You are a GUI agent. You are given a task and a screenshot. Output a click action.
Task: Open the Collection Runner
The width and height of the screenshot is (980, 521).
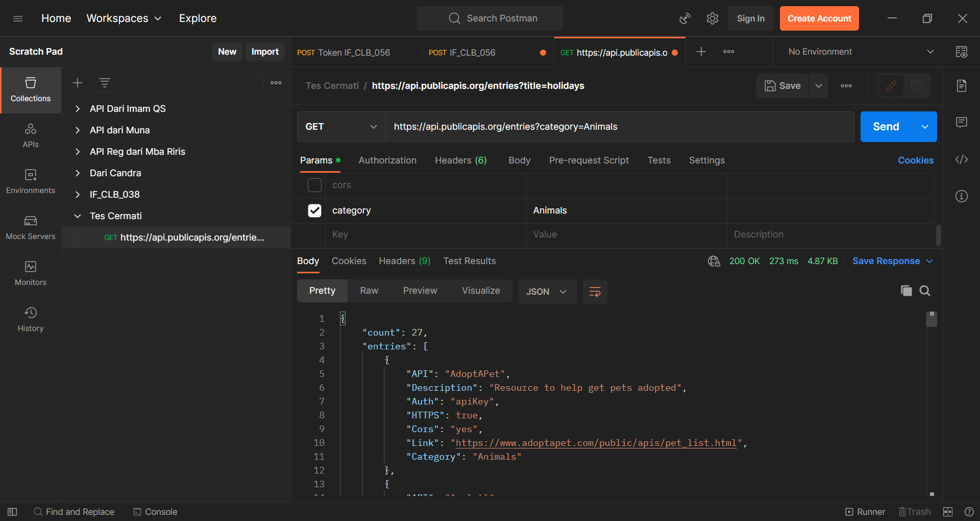865,511
